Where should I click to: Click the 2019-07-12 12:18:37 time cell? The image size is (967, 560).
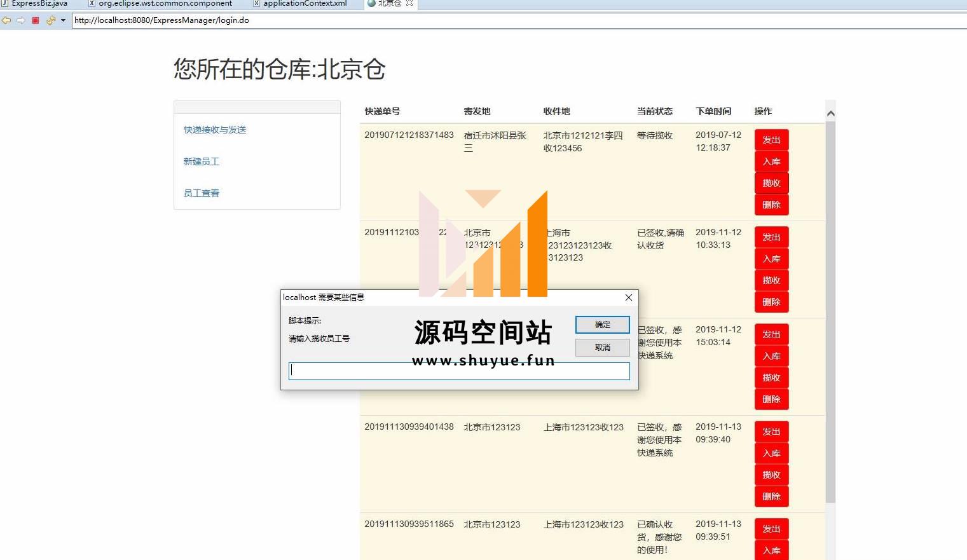[x=718, y=141]
